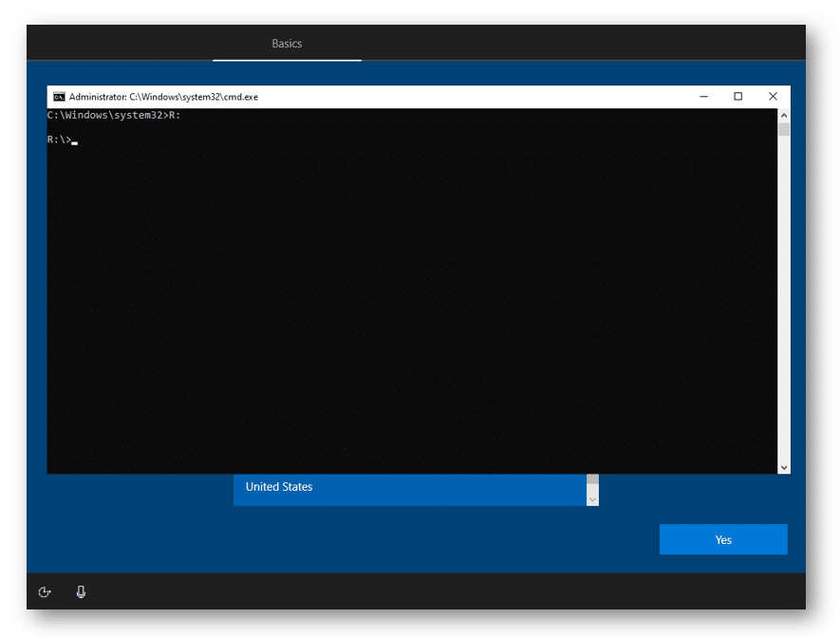Viewport: 840px width, 637px height.
Task: Focus the R:\> command prompt line
Action: (63, 140)
